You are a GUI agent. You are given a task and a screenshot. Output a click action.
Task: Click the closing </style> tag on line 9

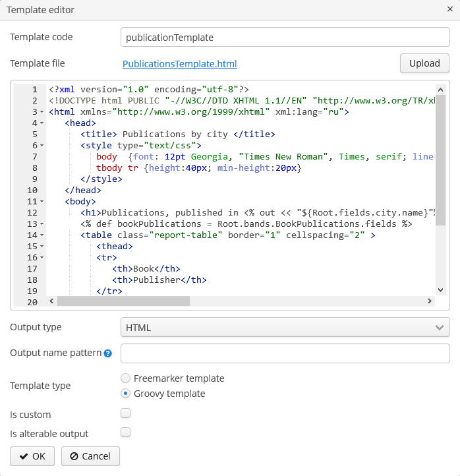[x=101, y=179]
